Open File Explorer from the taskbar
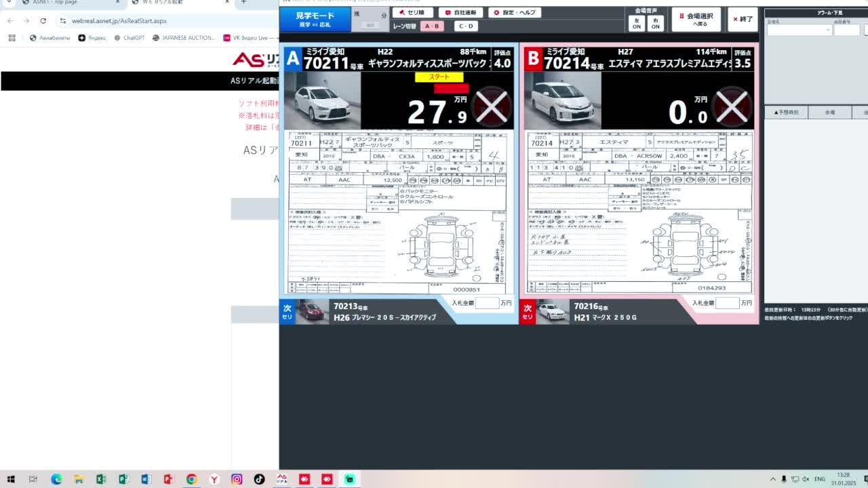The image size is (868, 488). coord(79,479)
